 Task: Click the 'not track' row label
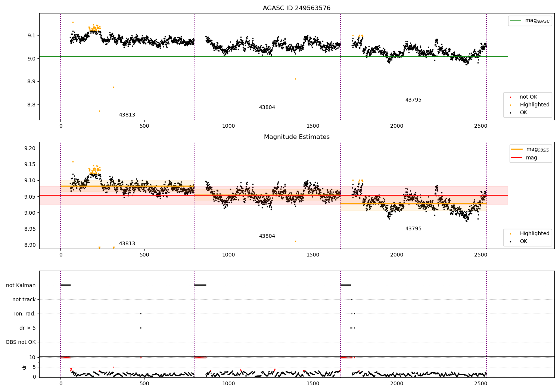tap(24, 300)
